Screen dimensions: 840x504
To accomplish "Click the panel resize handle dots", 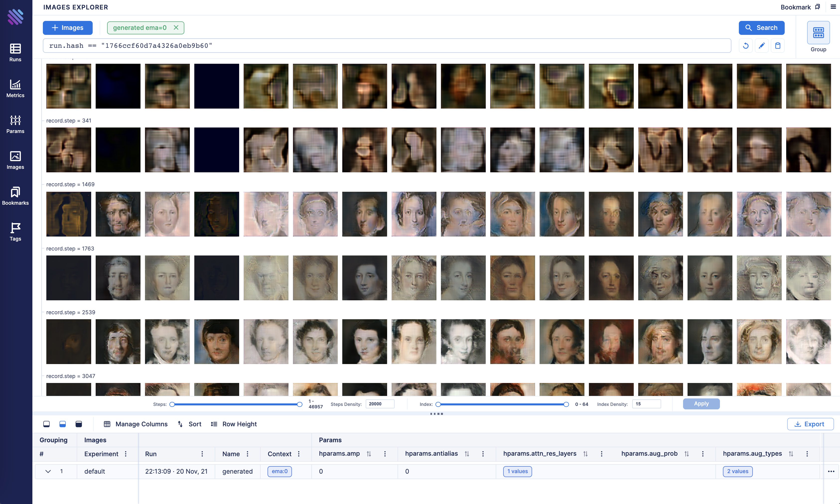I will click(436, 414).
